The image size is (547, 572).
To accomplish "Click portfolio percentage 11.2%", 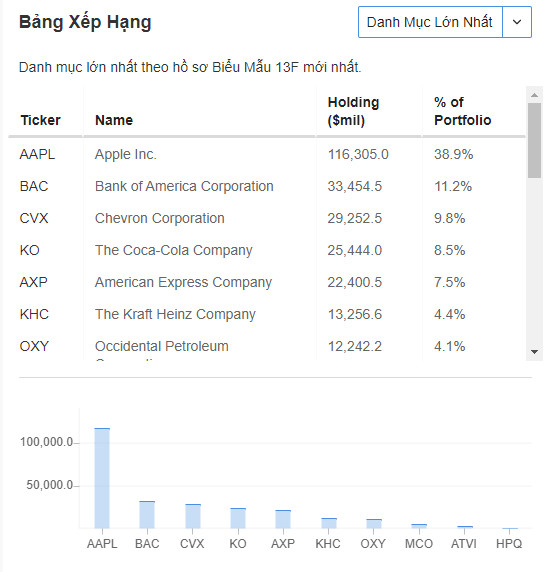I will click(x=453, y=186).
